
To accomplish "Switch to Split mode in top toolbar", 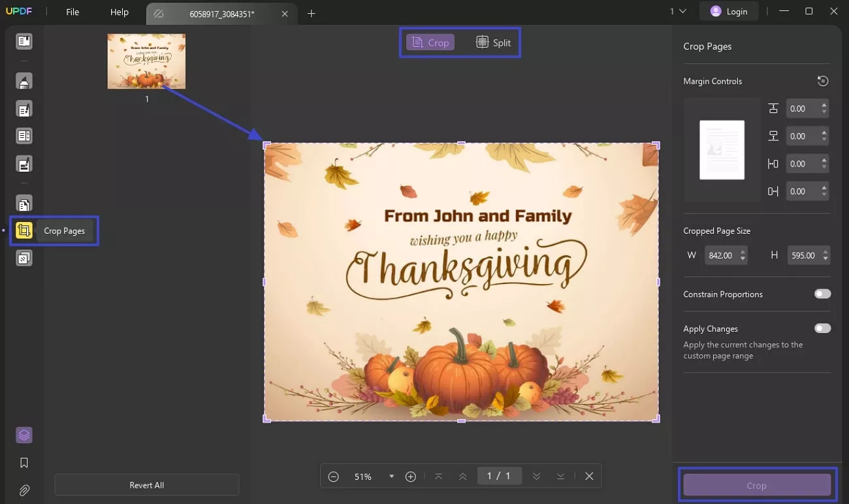I will click(x=494, y=42).
